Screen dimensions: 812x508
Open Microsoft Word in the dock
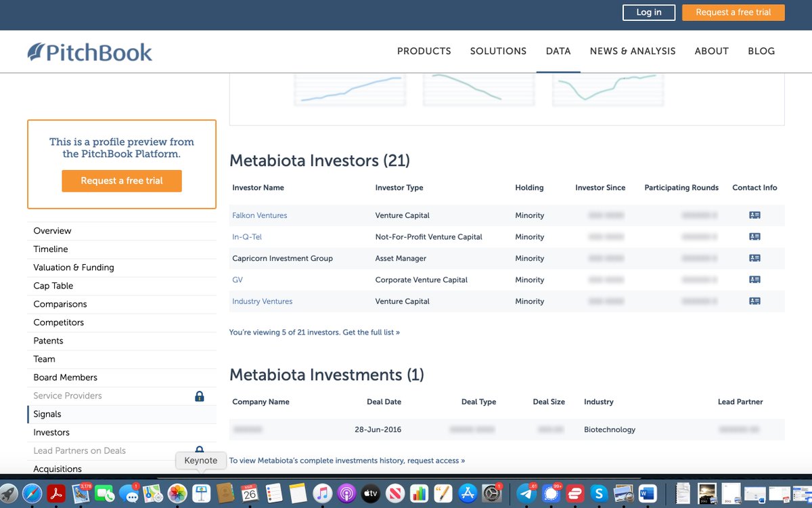(648, 493)
